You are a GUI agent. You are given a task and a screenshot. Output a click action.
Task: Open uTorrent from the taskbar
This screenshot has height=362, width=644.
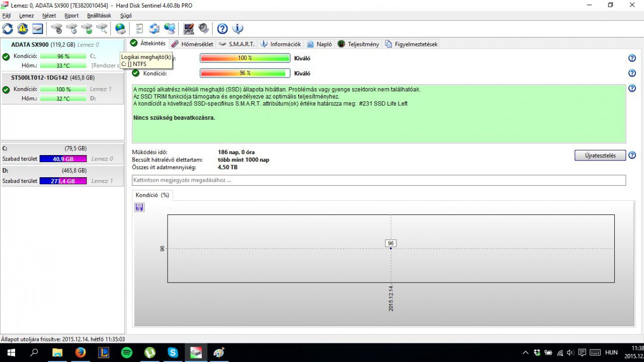coord(150,353)
